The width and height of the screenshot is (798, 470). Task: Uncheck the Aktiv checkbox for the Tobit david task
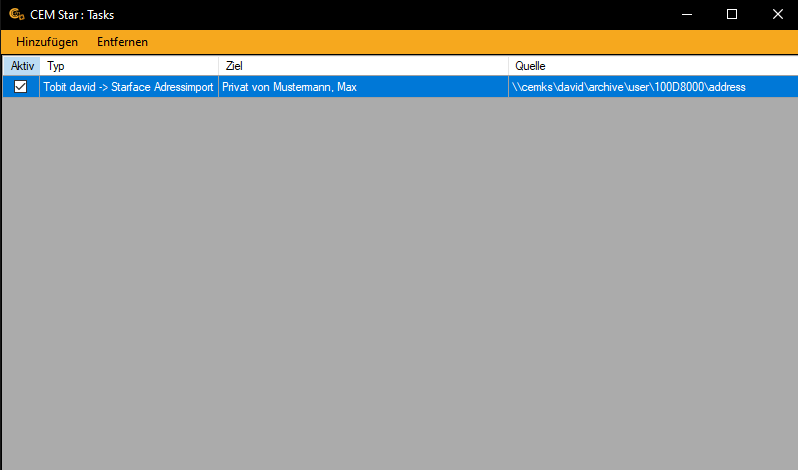point(20,87)
